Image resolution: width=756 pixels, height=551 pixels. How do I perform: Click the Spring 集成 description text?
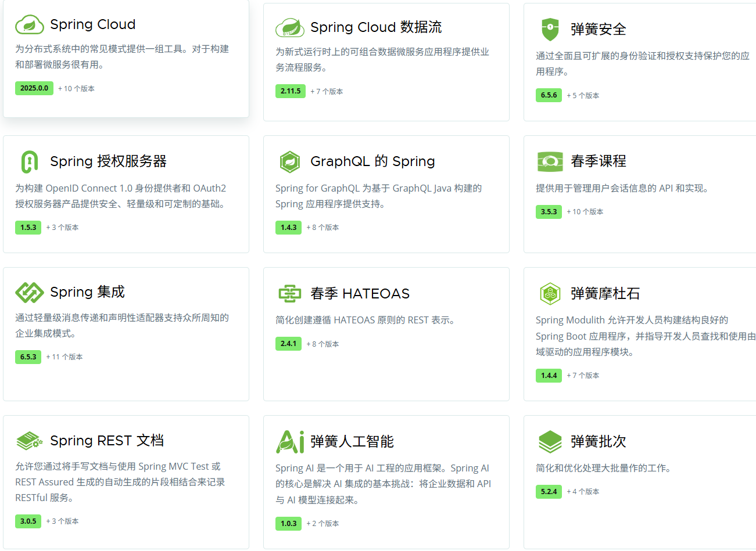click(x=122, y=326)
